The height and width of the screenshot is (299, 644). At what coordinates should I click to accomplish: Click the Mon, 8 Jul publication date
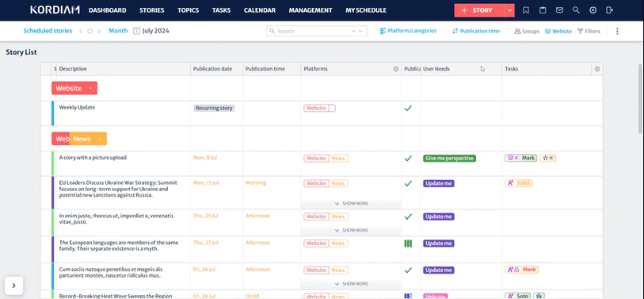click(x=205, y=158)
